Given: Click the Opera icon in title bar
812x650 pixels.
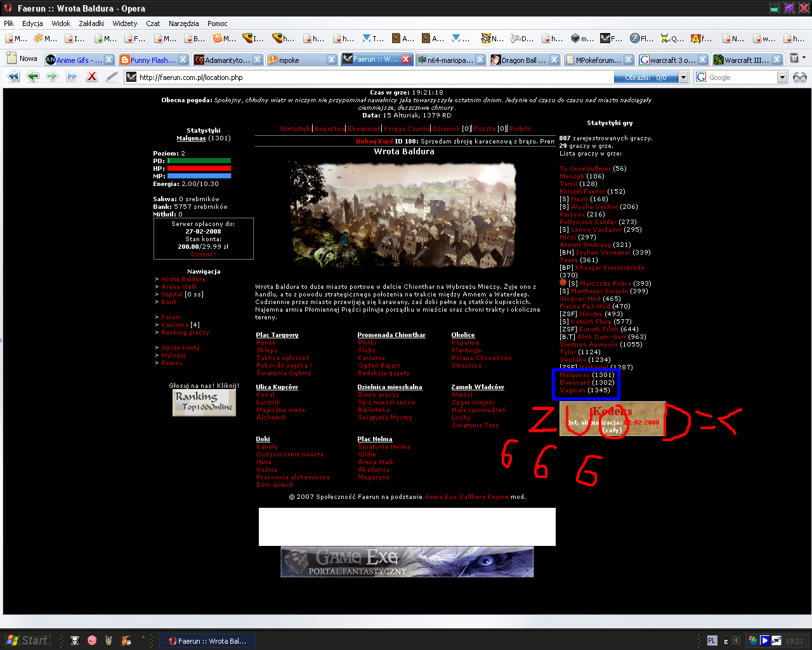Looking at the screenshot, I should (8, 8).
